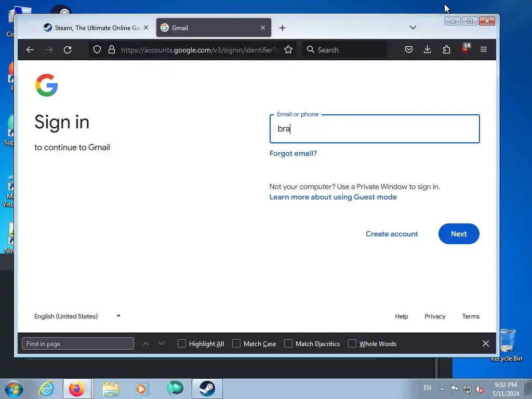532x399 pixels.
Task: Focus the Email or phone field
Action: [375, 129]
